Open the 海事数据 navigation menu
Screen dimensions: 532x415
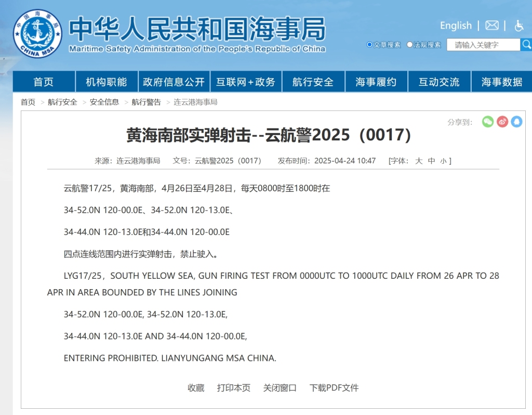(501, 82)
